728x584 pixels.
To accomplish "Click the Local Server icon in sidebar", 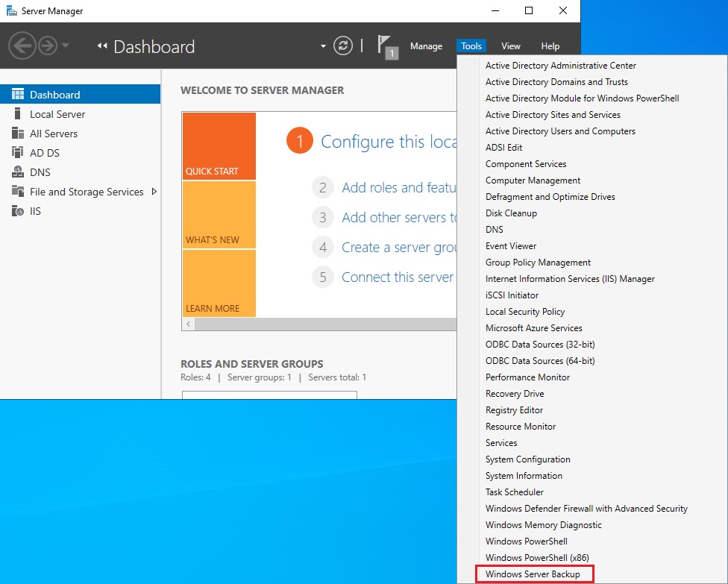I will point(17,114).
